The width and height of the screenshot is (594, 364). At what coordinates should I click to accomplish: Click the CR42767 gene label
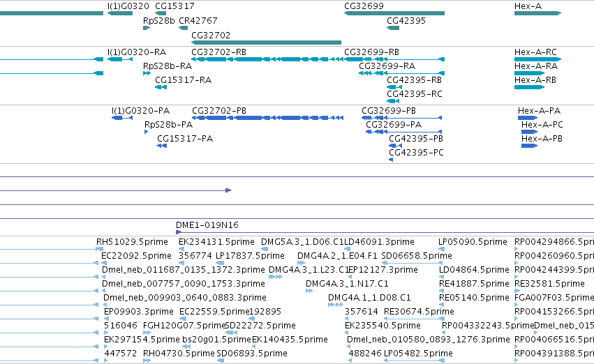[198, 20]
